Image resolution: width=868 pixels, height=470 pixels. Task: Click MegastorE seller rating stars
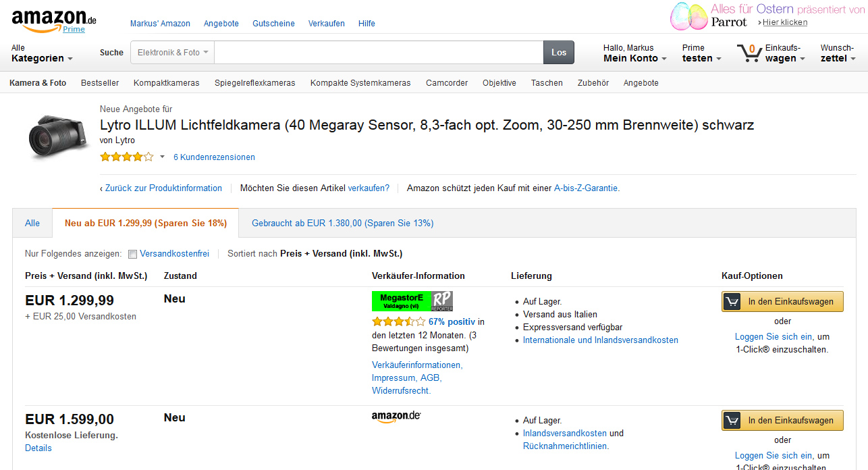point(398,322)
